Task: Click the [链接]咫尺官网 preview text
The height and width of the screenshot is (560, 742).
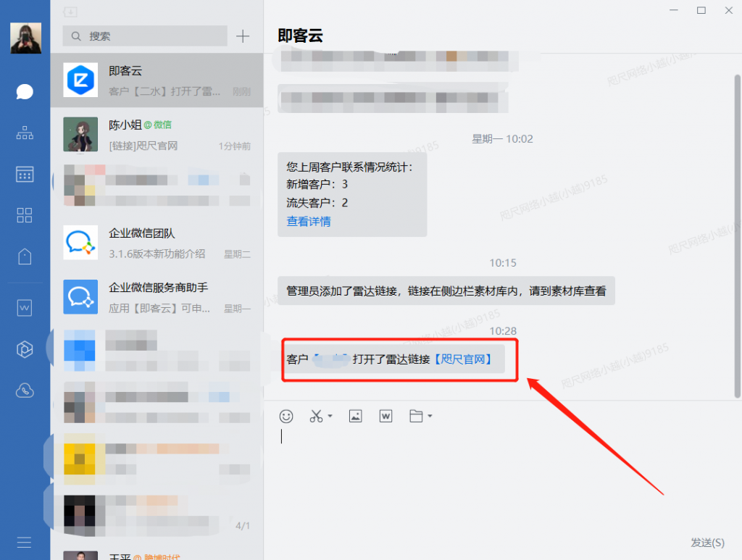Action: point(143,146)
